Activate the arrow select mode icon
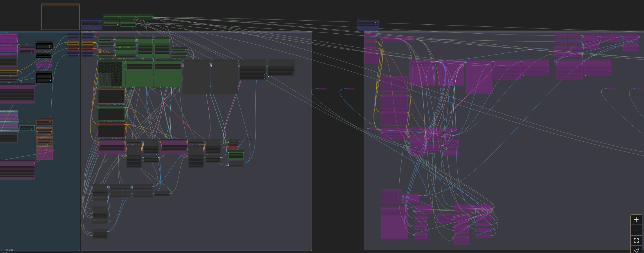Image resolution: width=644 pixels, height=253 pixels. click(636, 250)
